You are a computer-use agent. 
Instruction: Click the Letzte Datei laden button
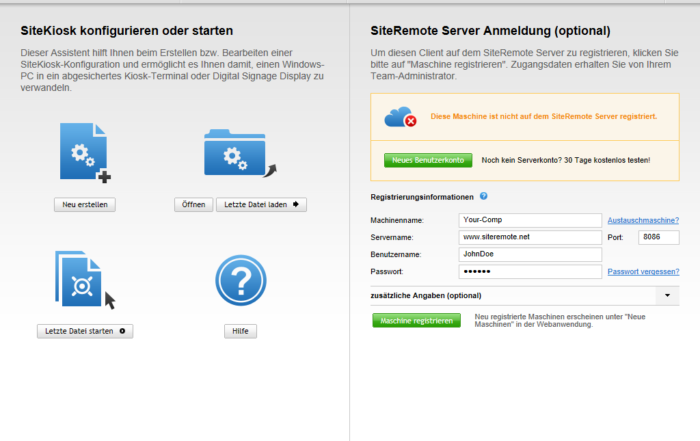(261, 204)
